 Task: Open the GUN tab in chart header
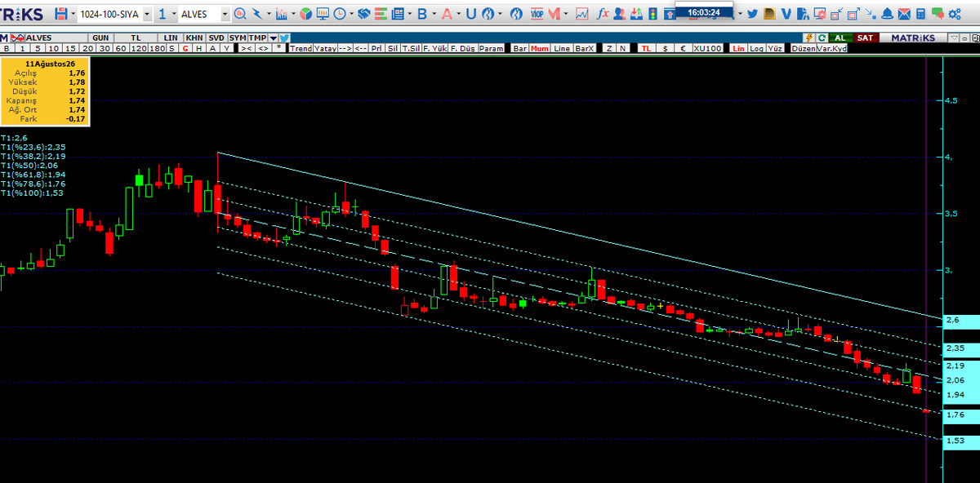pyautogui.click(x=100, y=38)
